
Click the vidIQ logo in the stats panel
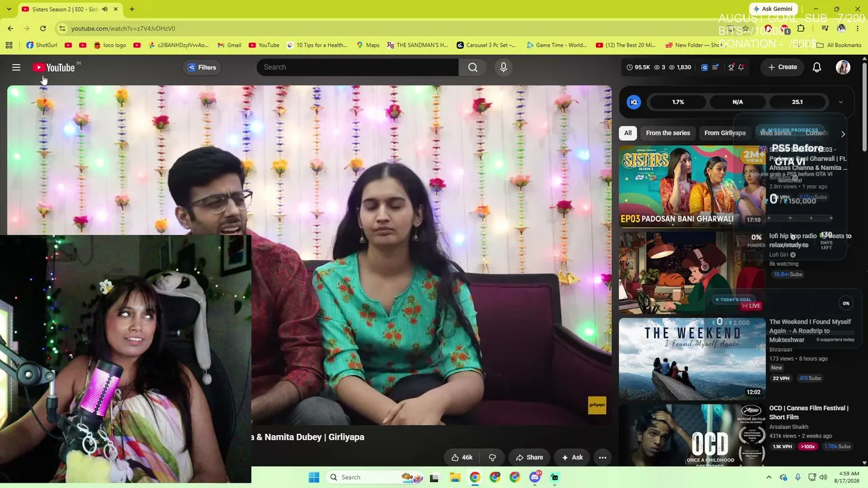(x=634, y=102)
